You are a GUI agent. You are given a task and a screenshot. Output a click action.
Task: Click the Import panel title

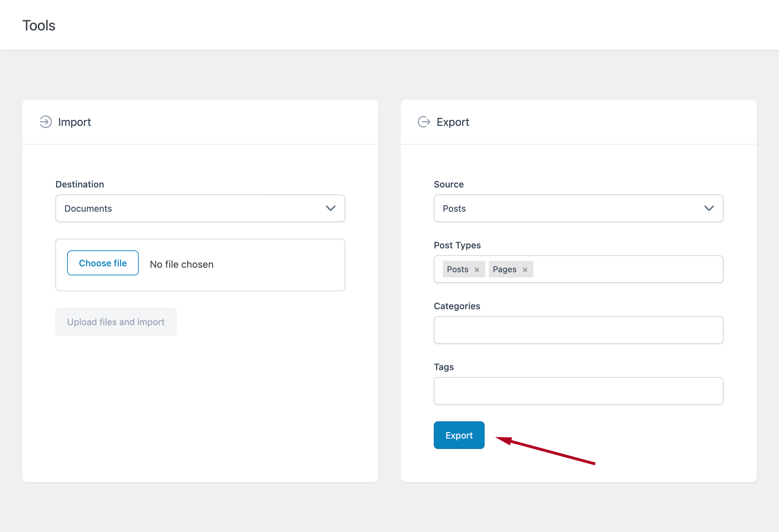[x=74, y=122]
